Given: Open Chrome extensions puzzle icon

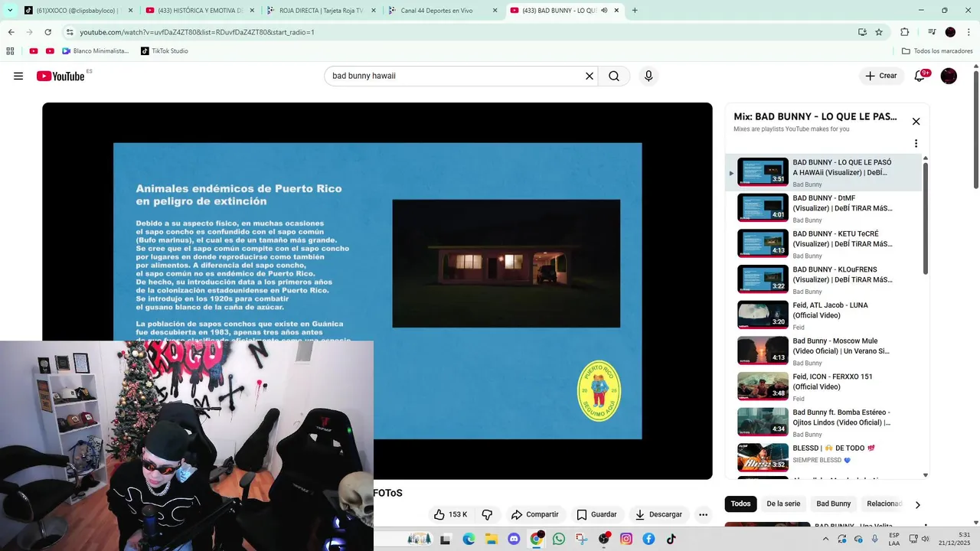Looking at the screenshot, I should click(x=905, y=32).
